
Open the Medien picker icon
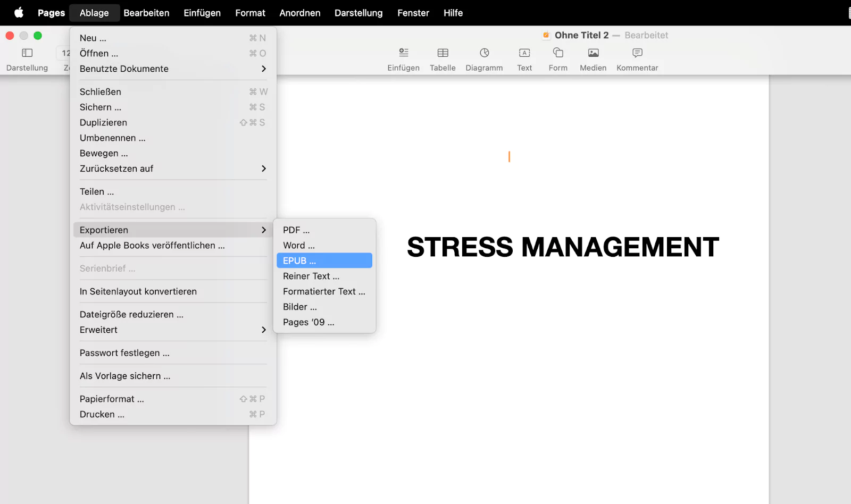pos(593,58)
